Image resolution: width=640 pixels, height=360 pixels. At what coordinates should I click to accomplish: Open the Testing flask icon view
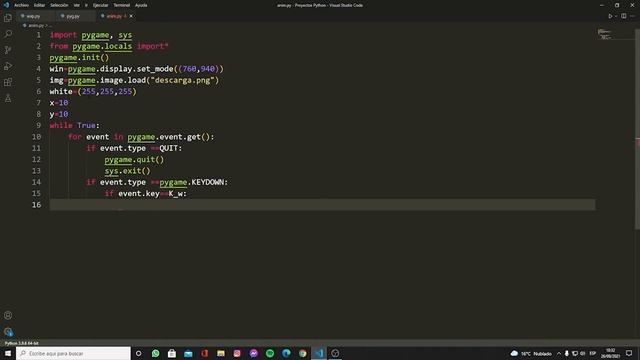[8, 98]
